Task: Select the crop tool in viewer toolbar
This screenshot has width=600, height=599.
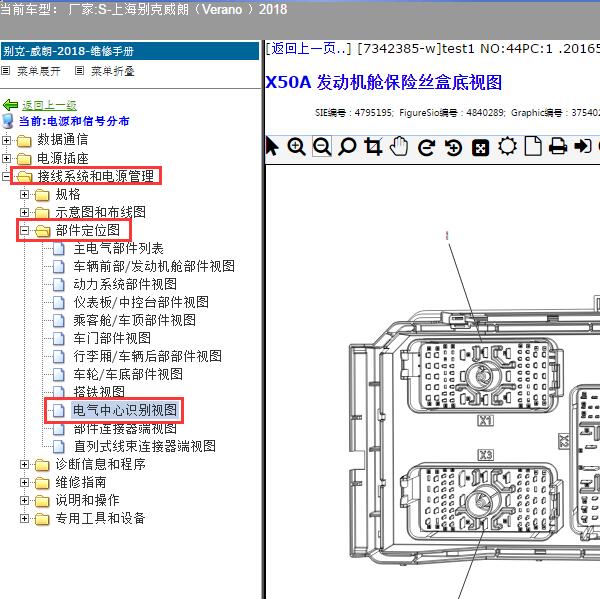Action: click(374, 147)
